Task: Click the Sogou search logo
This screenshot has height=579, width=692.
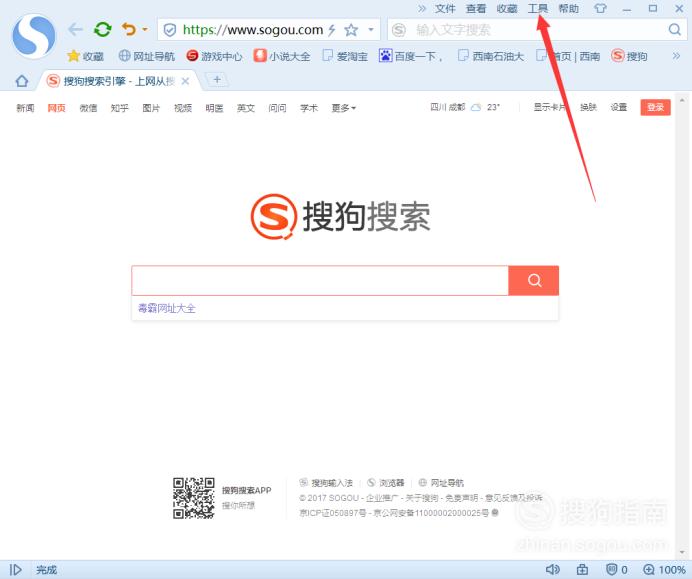Action: [x=340, y=216]
